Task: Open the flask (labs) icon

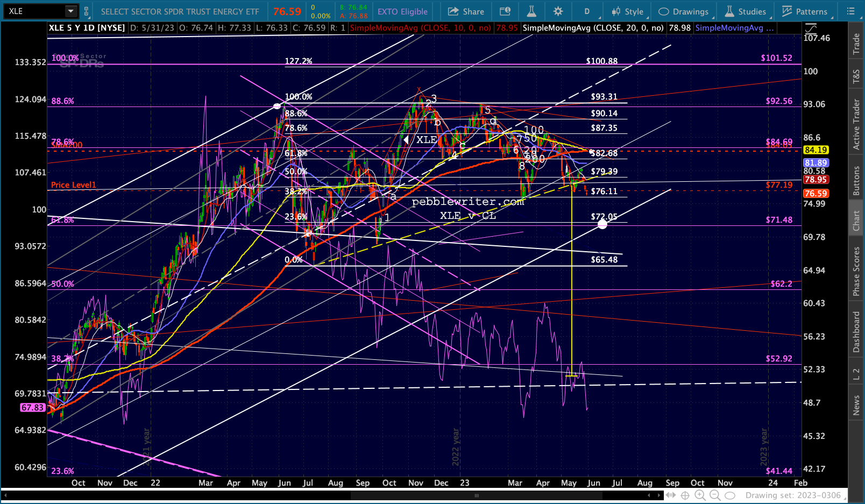Action: (x=531, y=11)
